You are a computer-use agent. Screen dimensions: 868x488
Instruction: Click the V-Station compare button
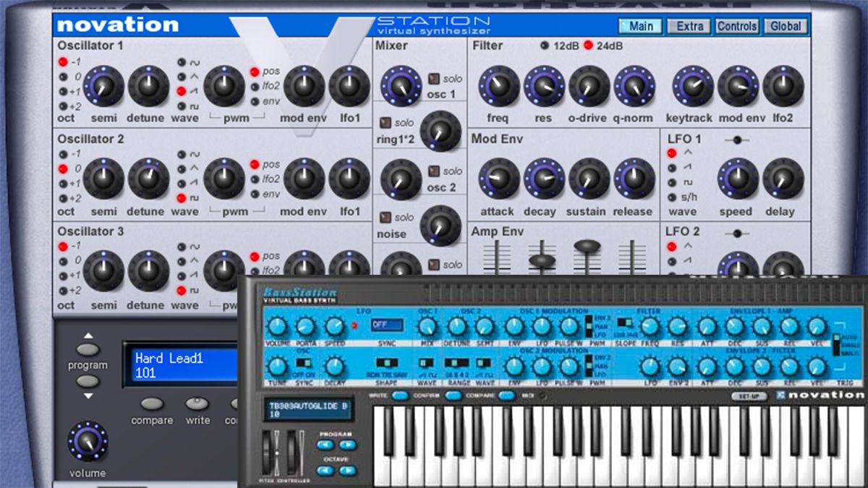click(x=152, y=403)
